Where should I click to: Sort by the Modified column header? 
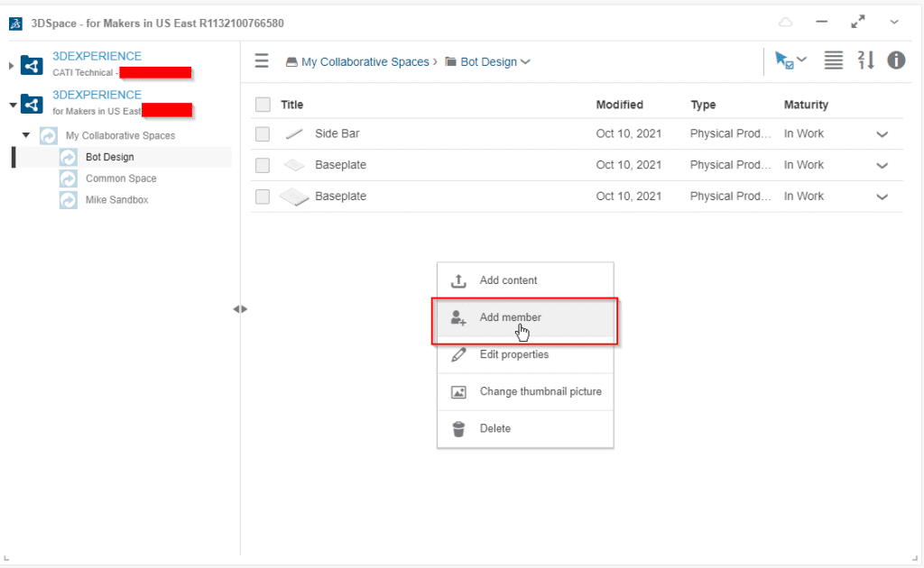tap(619, 105)
